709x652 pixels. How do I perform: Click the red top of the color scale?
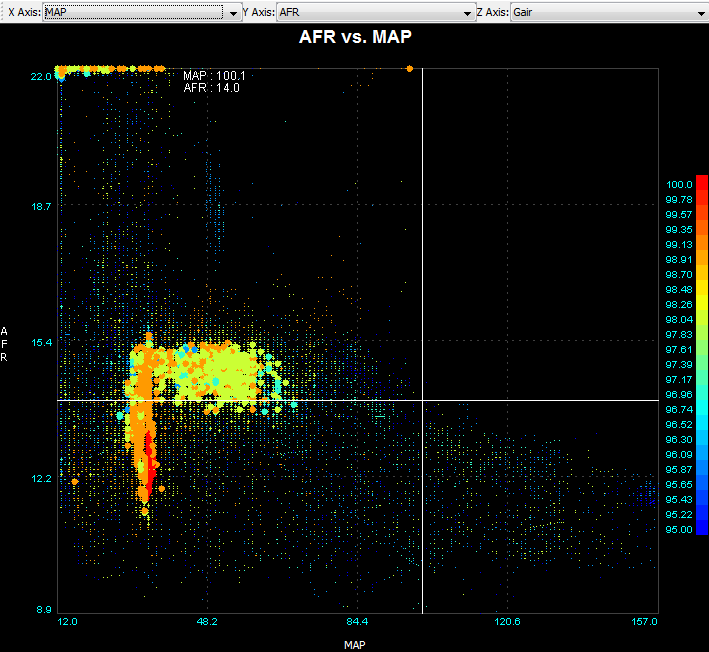pos(701,182)
